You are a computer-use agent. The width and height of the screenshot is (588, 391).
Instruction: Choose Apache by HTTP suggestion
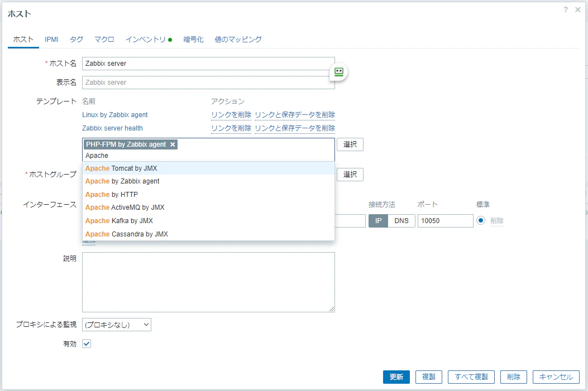coord(208,195)
